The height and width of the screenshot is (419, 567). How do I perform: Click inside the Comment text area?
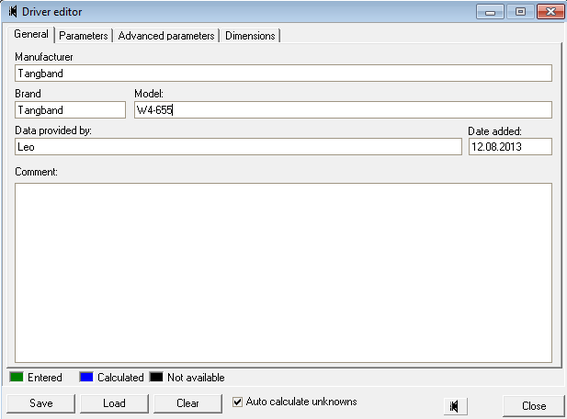tap(284, 273)
